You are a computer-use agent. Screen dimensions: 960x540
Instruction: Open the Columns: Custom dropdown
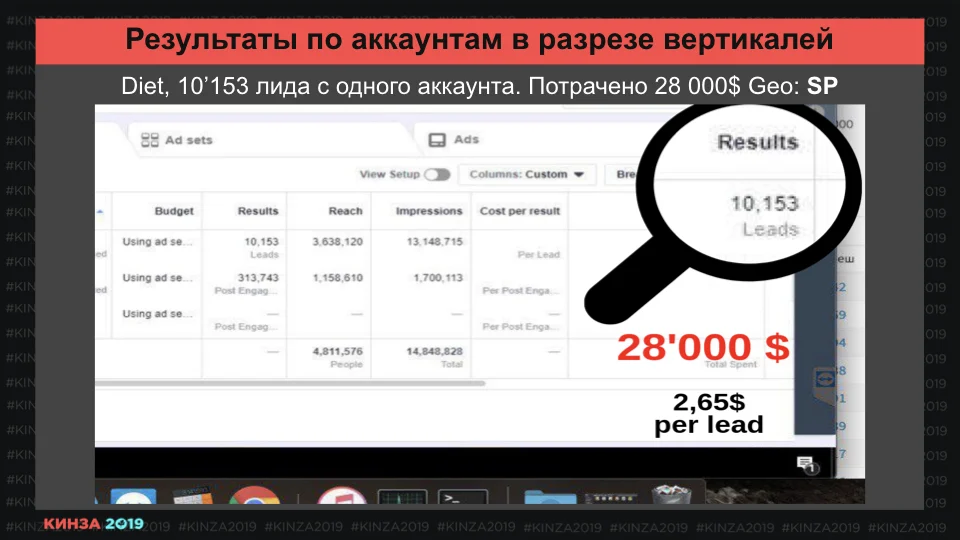coord(527,174)
